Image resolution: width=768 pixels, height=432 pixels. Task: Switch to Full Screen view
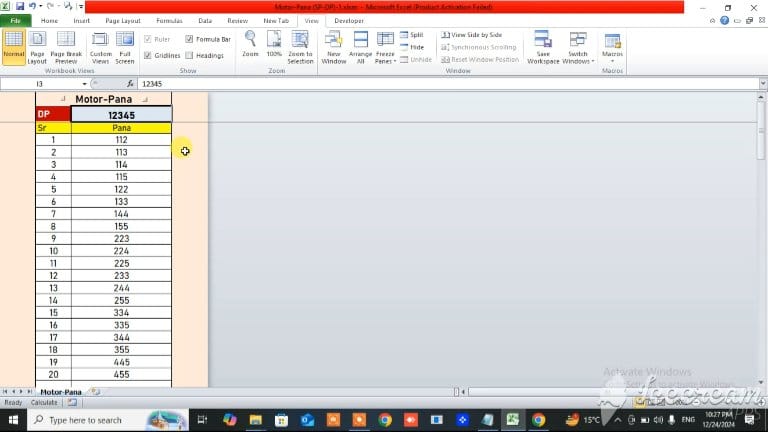(125, 47)
